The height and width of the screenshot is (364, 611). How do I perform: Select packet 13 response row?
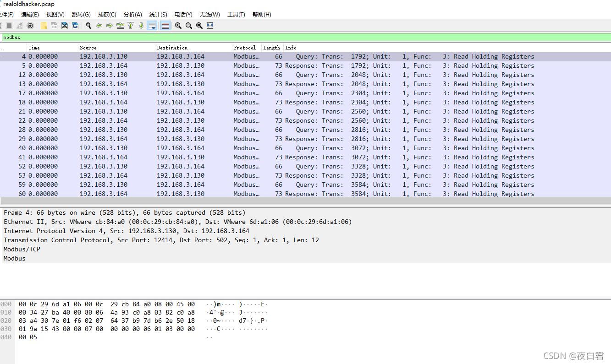pos(305,84)
